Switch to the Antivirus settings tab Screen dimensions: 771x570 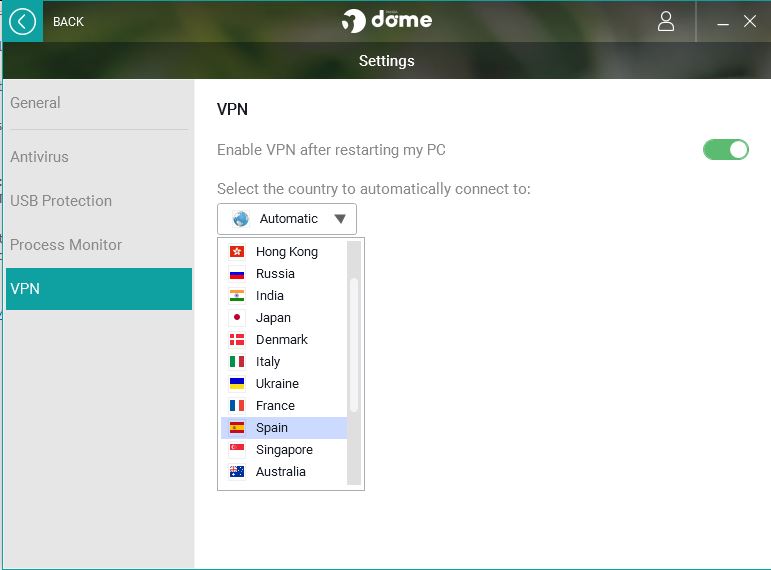39,157
